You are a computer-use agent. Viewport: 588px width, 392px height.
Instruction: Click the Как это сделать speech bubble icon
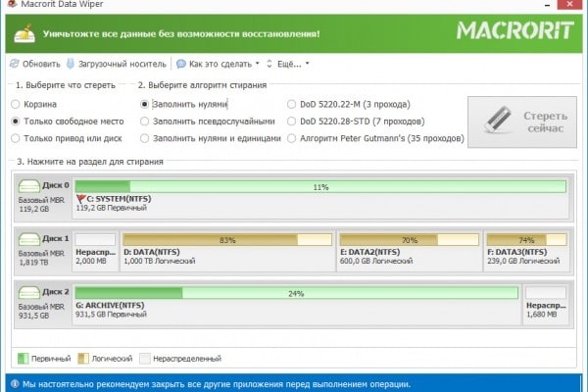[x=180, y=64]
